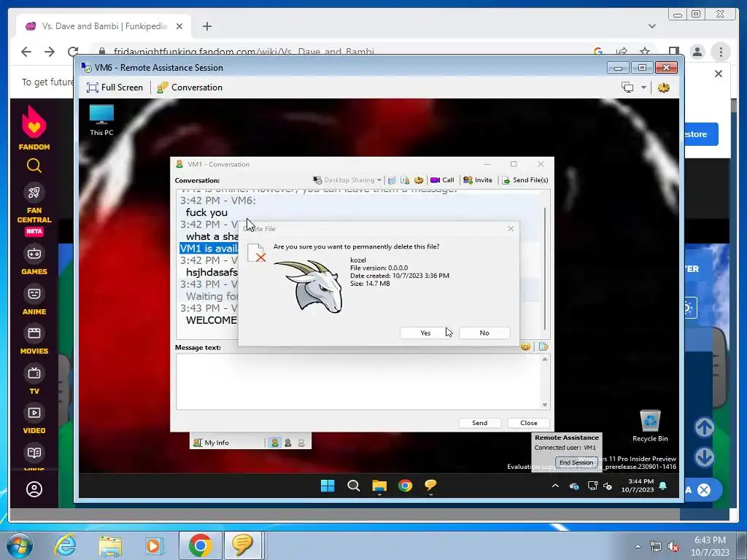Click the note icon beside the smiley
The width and height of the screenshot is (747, 560).
[543, 346]
